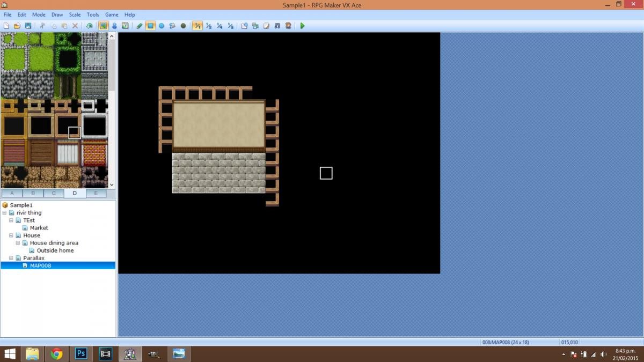
Task: Click the Copy toolbar icon
Action: coord(54,25)
